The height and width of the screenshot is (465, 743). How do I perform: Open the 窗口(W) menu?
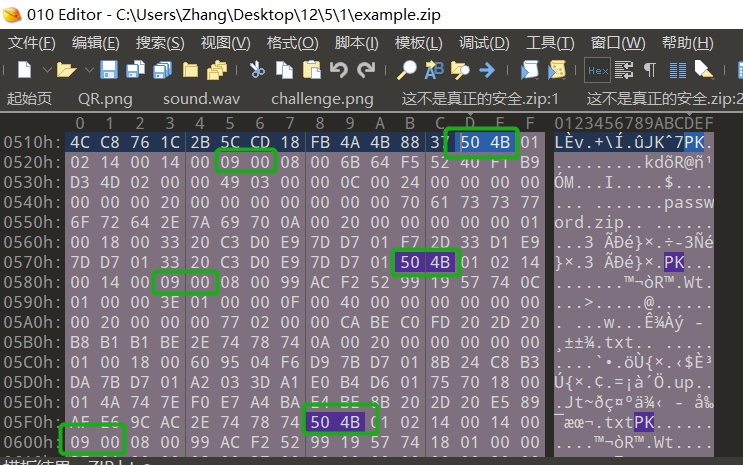617,43
